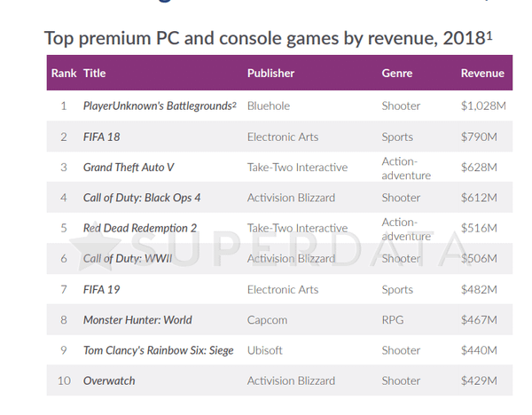The width and height of the screenshot is (532, 415).
Task: Click Grand Theft Auto V title
Action: (129, 168)
